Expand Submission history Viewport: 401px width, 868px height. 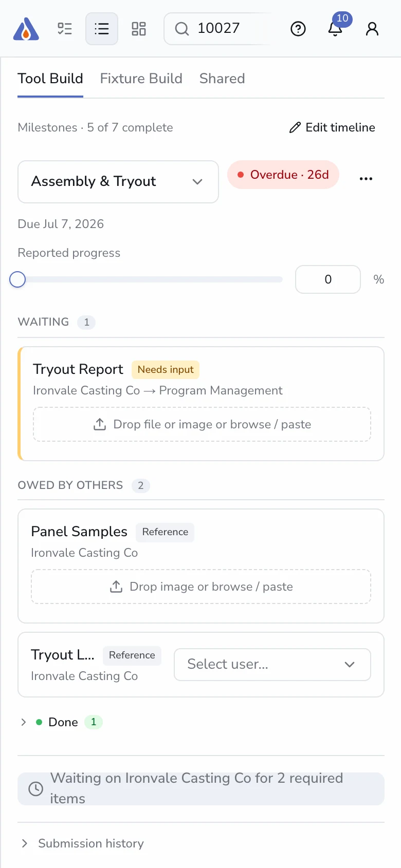[82, 843]
